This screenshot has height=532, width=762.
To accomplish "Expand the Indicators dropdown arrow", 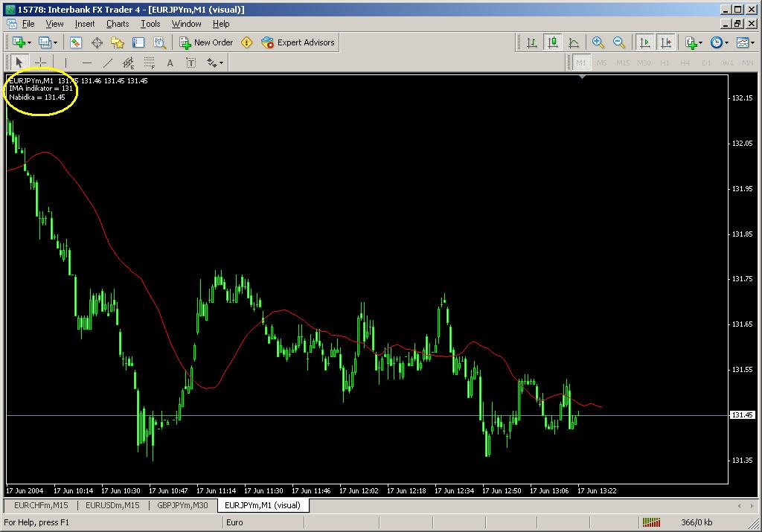I will [700, 42].
